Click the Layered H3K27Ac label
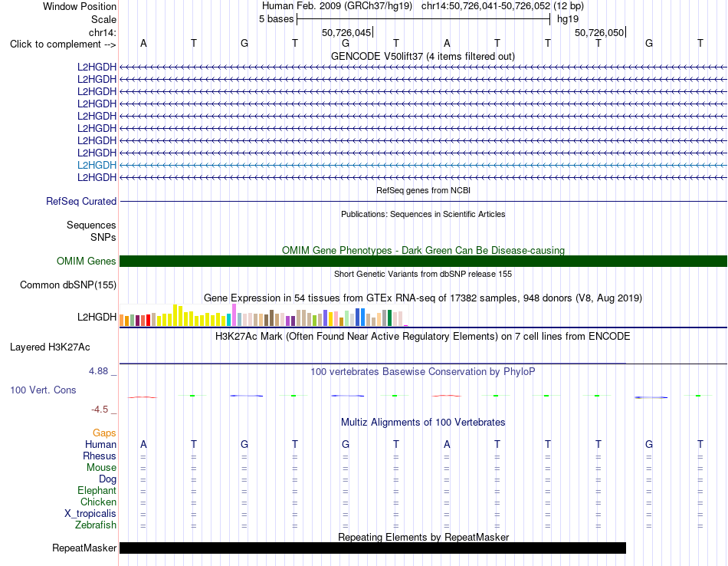This screenshot has width=728, height=566. coord(50,347)
